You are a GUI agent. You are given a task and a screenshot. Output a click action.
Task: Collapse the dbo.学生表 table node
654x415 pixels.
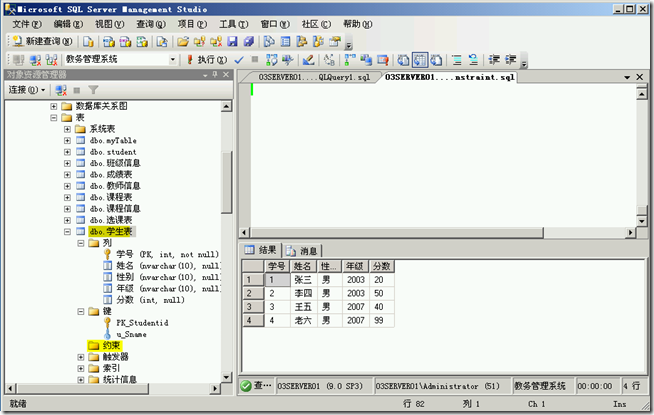coord(67,231)
